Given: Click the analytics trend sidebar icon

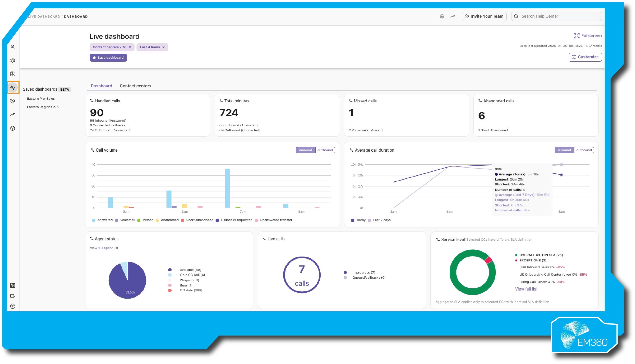Looking at the screenshot, I should [x=13, y=115].
